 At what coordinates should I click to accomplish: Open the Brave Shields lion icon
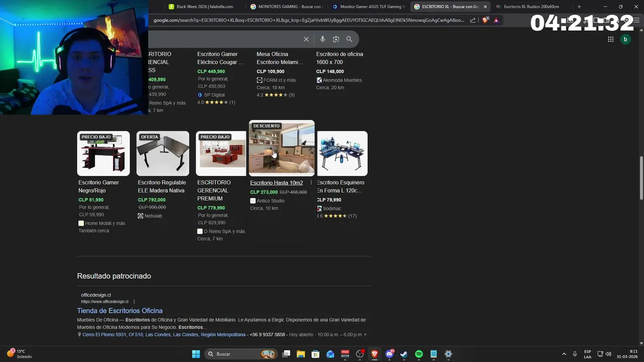tap(485, 20)
